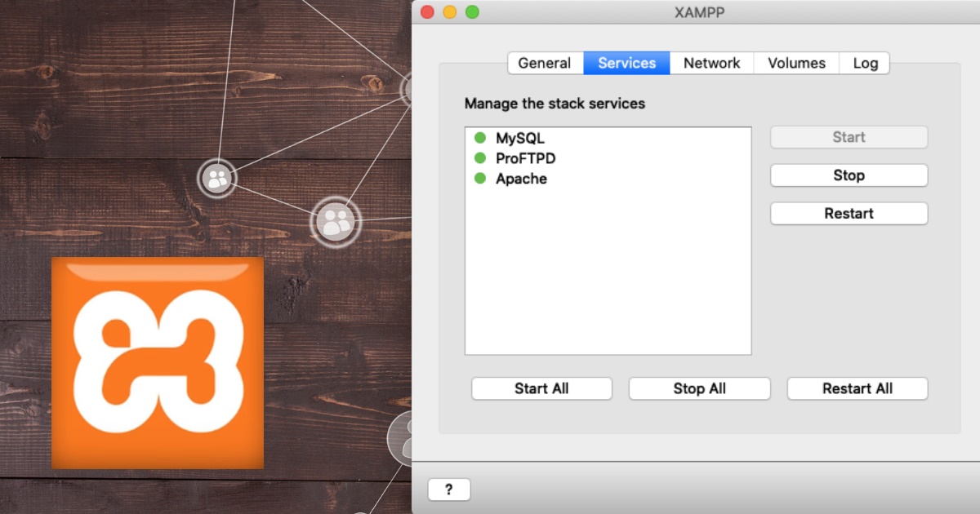Click the Start All button
This screenshot has height=514, width=980.
(x=541, y=388)
